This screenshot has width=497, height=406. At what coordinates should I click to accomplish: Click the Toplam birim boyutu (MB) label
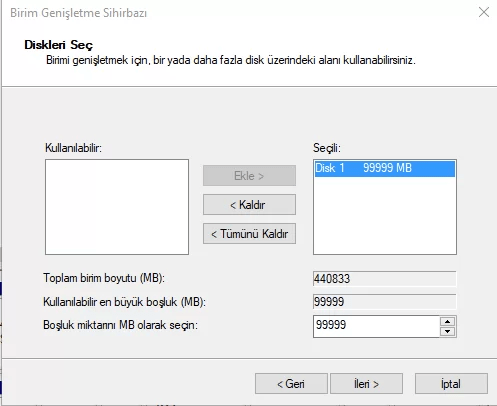(104, 278)
